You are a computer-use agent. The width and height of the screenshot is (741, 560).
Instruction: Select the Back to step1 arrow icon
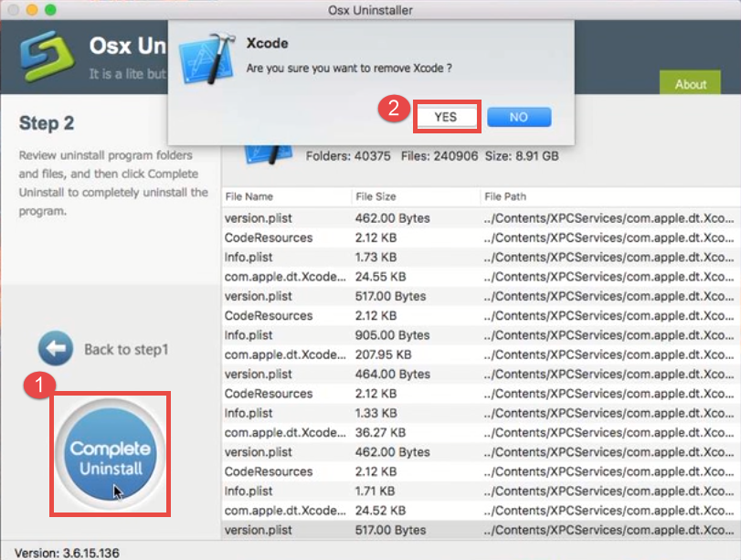tap(57, 346)
